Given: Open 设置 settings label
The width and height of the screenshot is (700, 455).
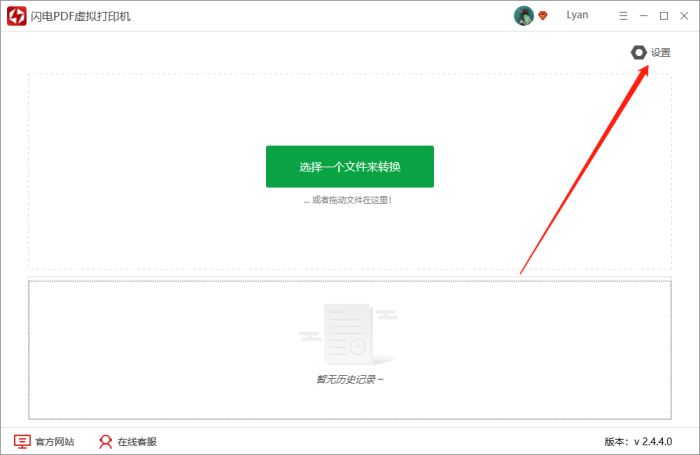Looking at the screenshot, I should point(661,53).
